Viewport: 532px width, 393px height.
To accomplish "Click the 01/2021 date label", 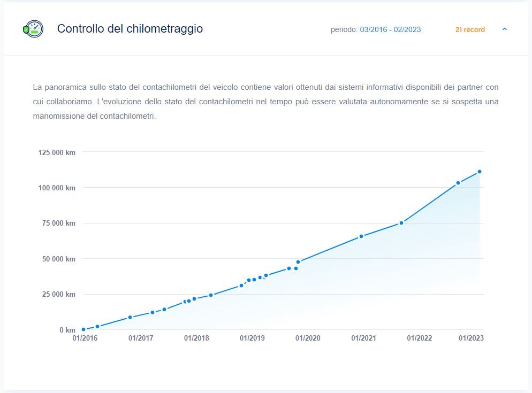I will [x=364, y=338].
